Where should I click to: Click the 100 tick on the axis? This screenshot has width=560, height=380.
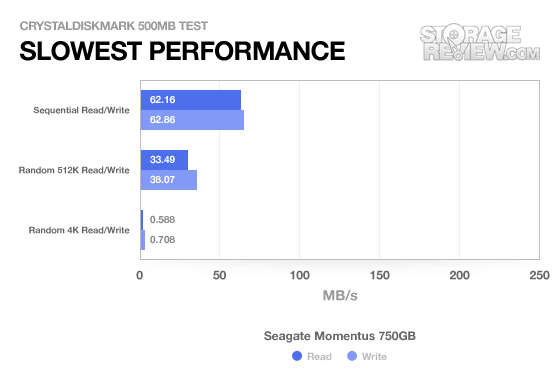point(299,275)
